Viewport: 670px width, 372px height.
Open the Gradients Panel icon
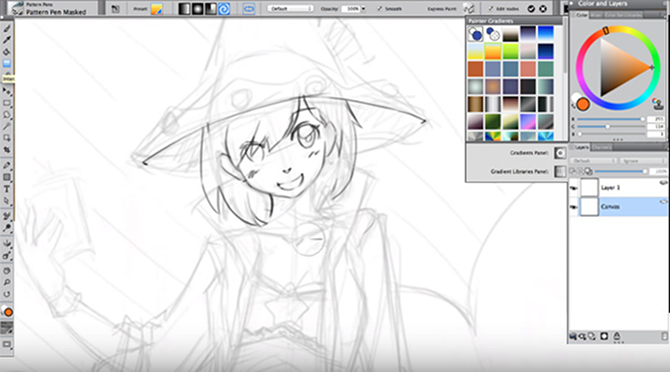point(560,153)
